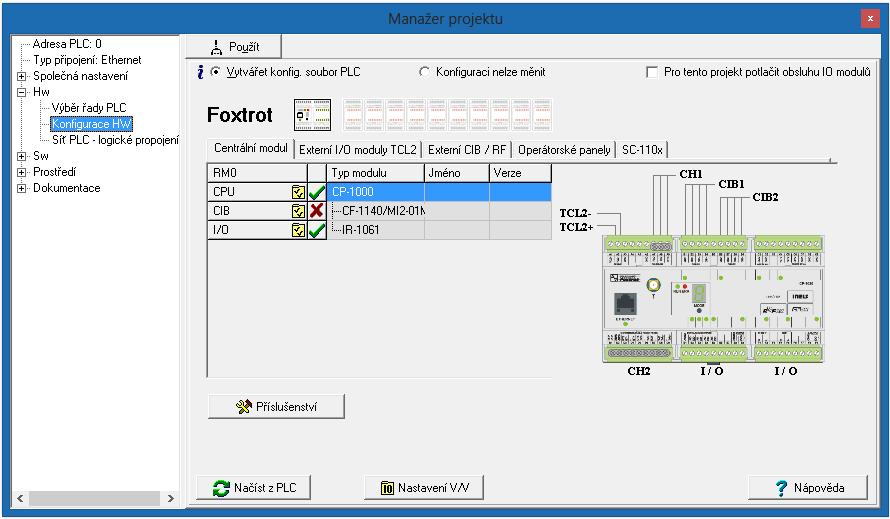
Task: Click the tree panel left scroll arrow
Action: point(20,499)
